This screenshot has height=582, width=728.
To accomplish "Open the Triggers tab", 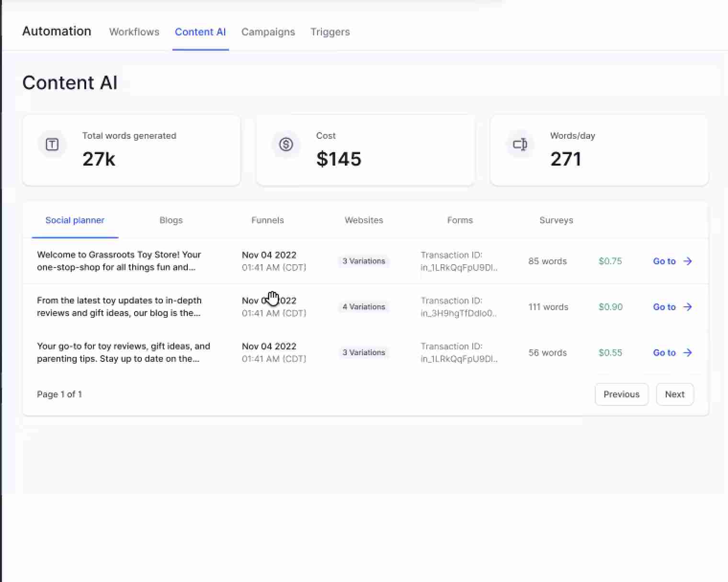I will (x=330, y=32).
